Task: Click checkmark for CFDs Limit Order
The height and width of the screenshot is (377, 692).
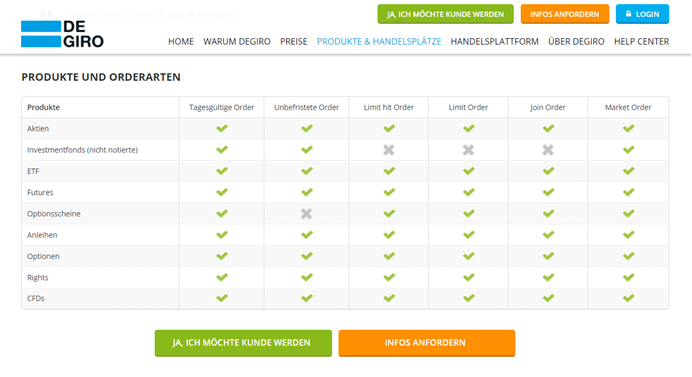Action: (x=469, y=298)
